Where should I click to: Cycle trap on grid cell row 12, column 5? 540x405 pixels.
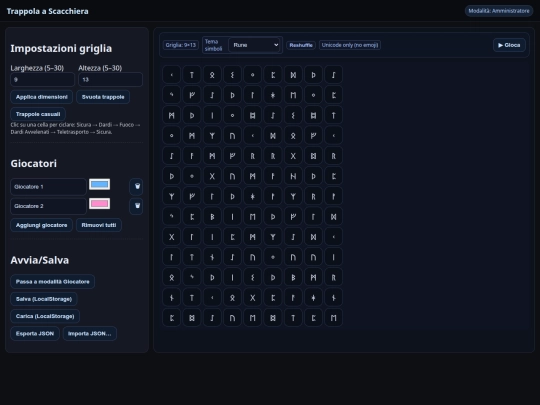(x=252, y=298)
